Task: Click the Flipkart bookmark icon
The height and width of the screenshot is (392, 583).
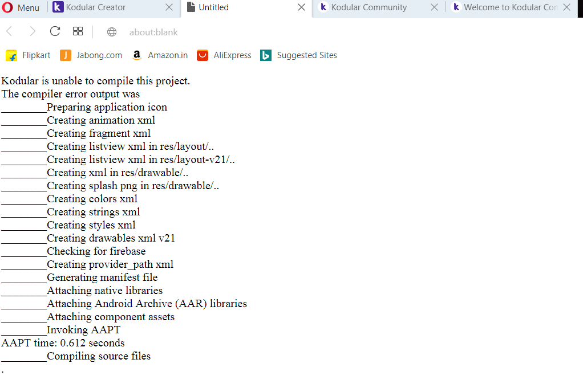Action: (11, 55)
